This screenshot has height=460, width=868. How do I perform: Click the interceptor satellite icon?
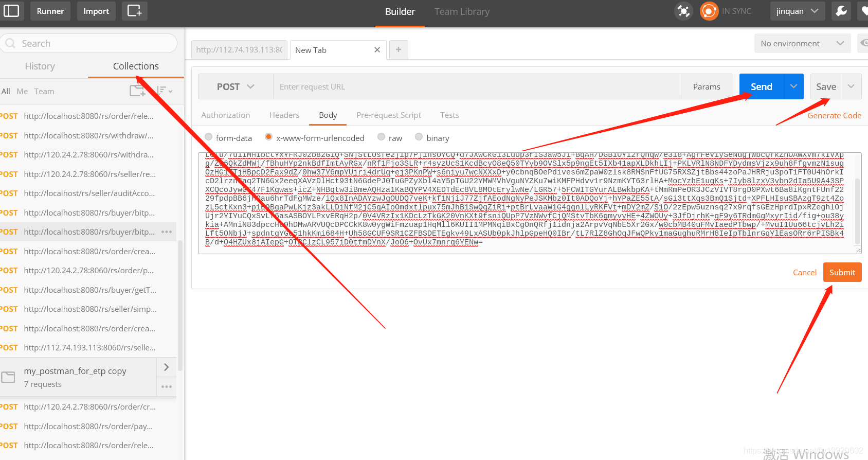tap(683, 11)
